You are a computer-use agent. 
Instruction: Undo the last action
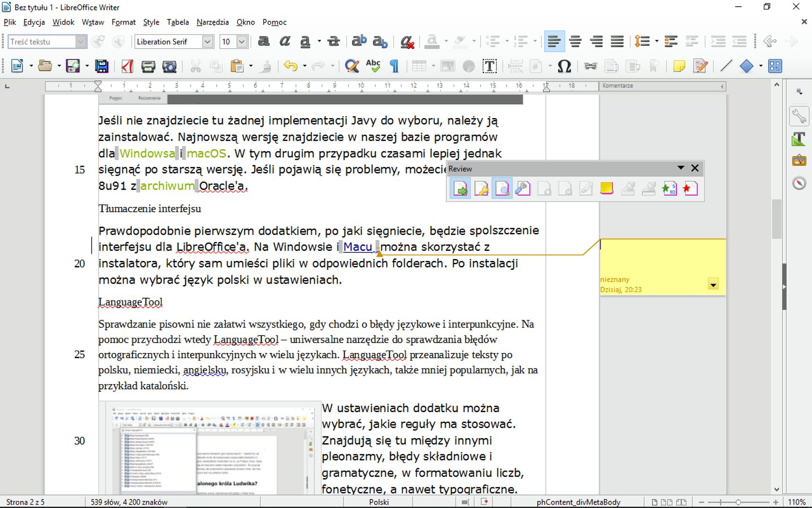291,66
